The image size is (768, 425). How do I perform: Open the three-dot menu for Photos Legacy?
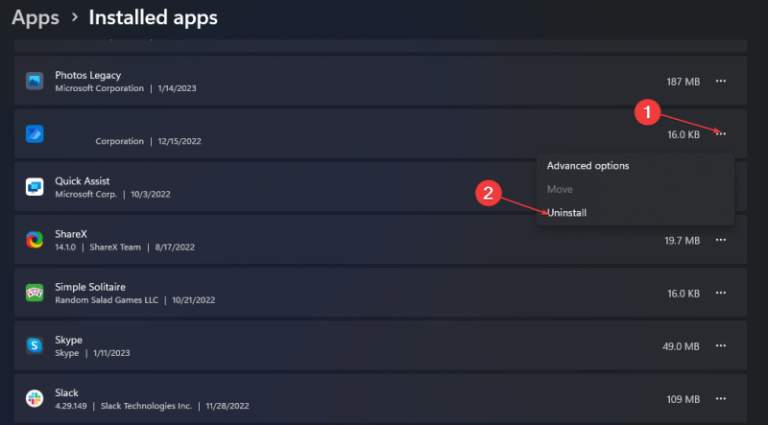721,81
